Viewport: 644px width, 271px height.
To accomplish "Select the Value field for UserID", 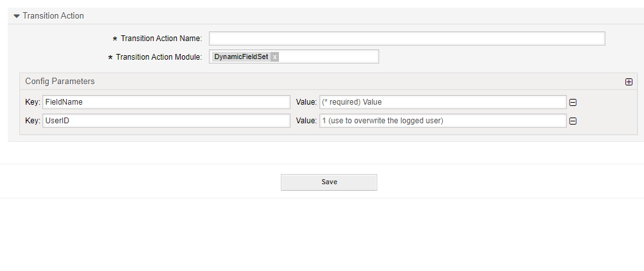I will pos(442,121).
